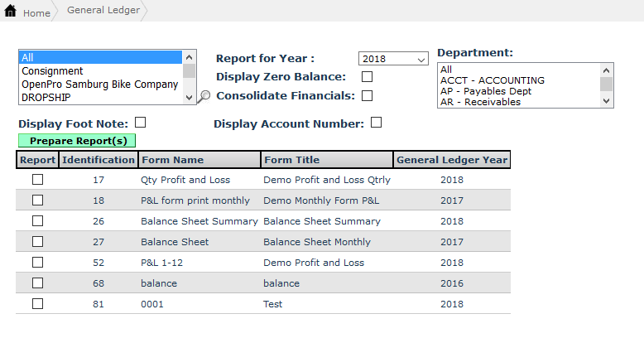Toggle Consolidate Financials checkbox
This screenshot has width=644, height=343.
click(368, 95)
